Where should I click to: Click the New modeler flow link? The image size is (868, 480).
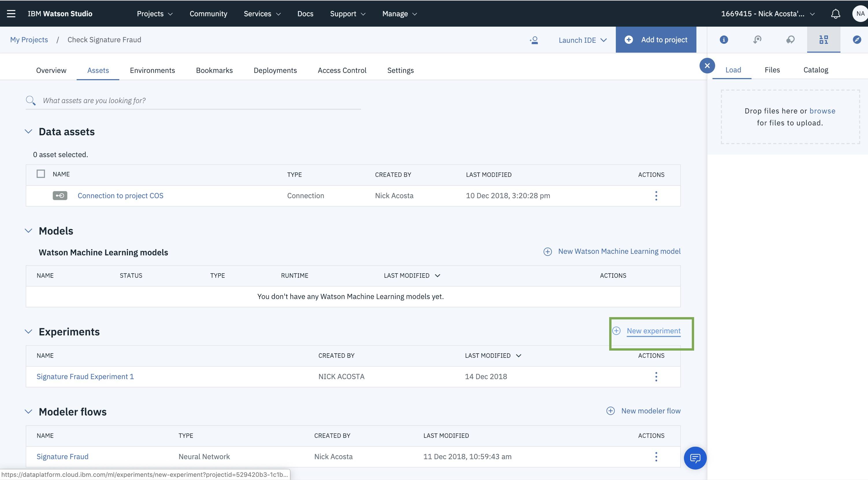(x=651, y=411)
